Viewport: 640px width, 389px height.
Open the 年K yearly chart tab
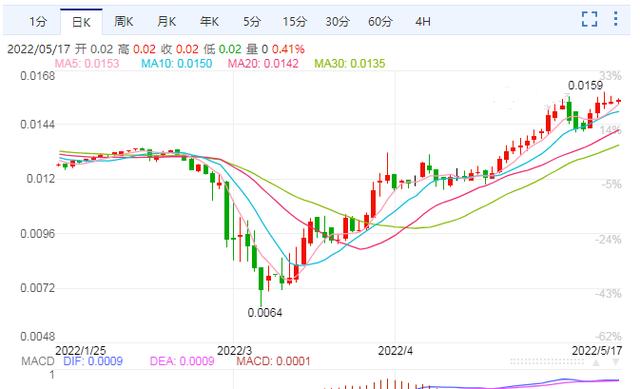209,22
